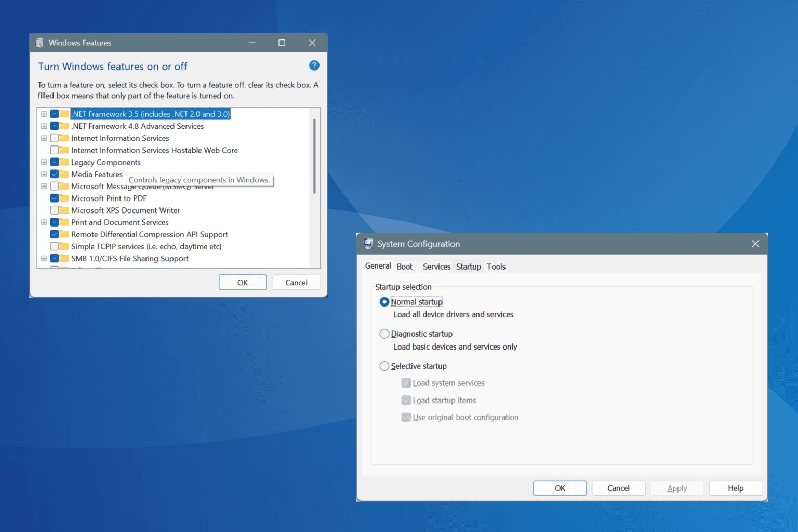This screenshot has width=798, height=532.
Task: Click Cancel in System Configuration dialog
Action: (x=618, y=488)
